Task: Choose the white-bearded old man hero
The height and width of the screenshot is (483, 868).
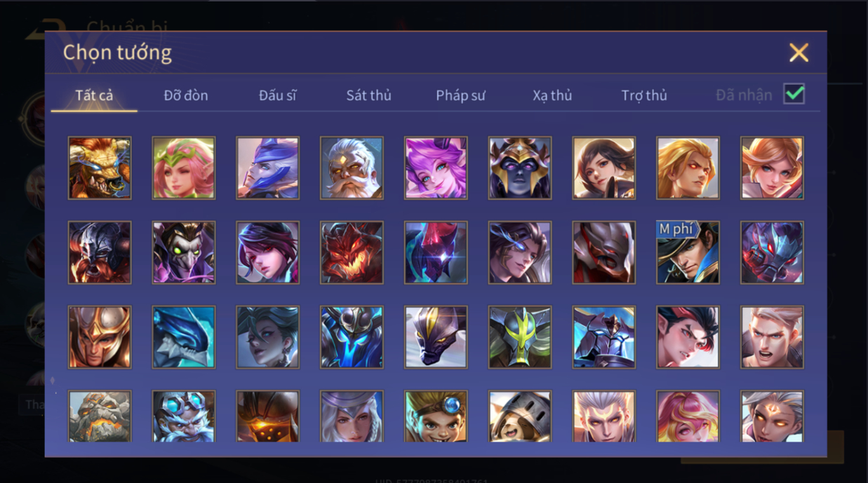Action: pos(352,168)
